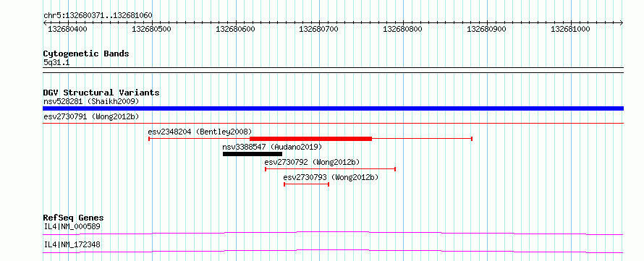Open variant nsv528281 (Shaikh2009) label
The image size is (644, 261).
[x=91, y=101]
